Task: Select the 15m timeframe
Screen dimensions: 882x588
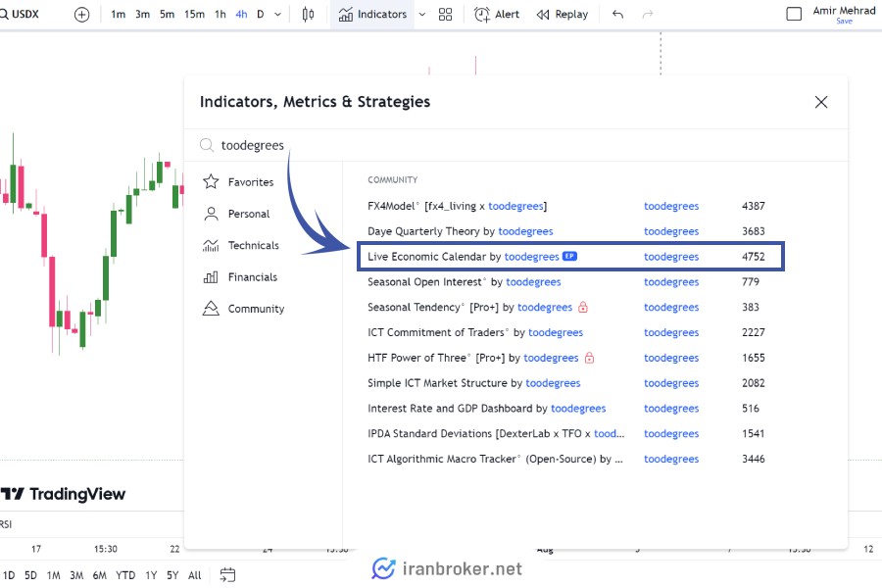Action: (195, 15)
